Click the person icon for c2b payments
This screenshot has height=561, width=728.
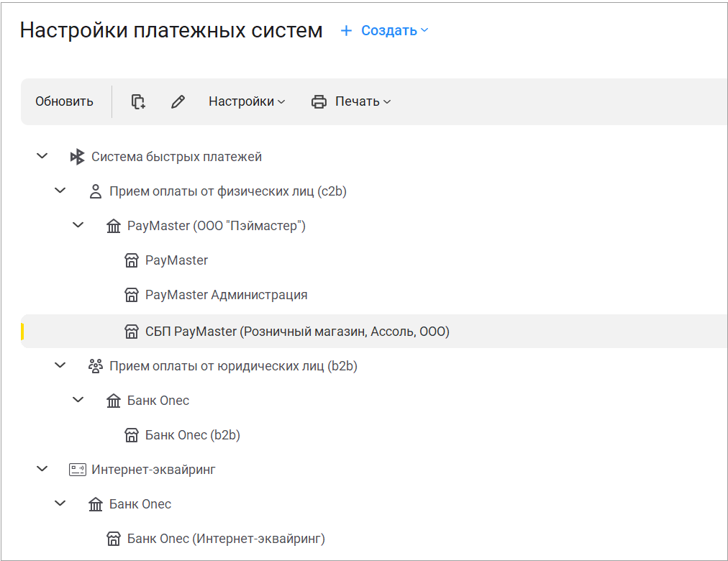(95, 191)
